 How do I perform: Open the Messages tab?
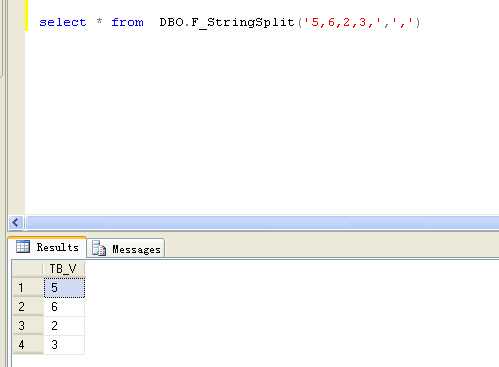coord(126,249)
